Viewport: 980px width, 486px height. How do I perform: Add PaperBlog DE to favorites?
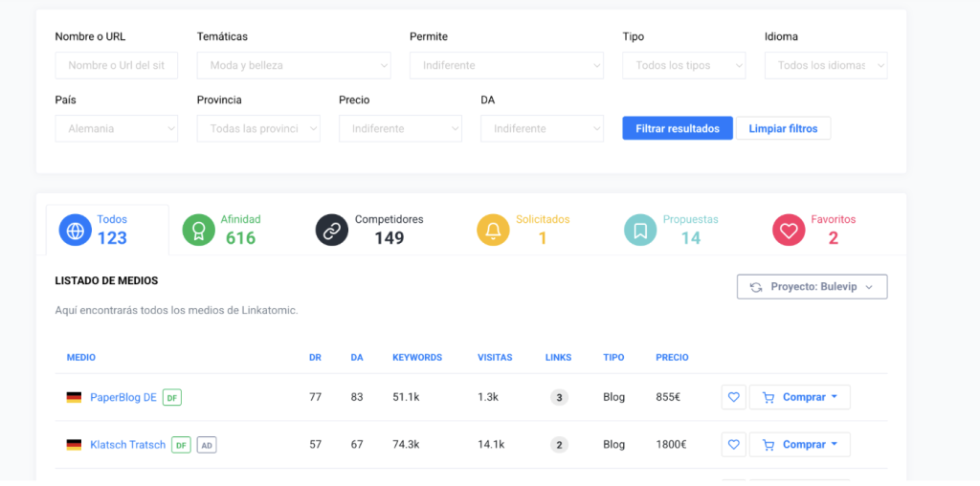pyautogui.click(x=733, y=397)
